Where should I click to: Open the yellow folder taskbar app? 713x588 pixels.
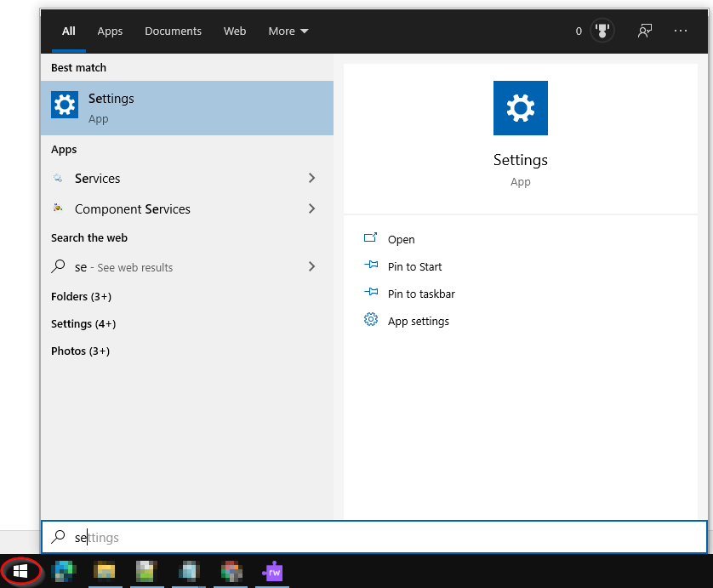[x=105, y=571]
